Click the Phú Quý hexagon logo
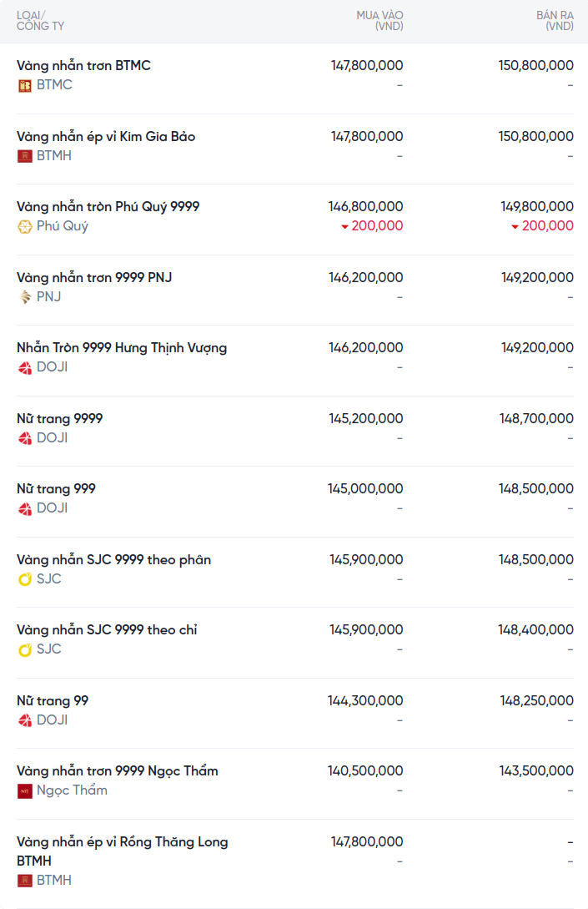The width and height of the screenshot is (588, 909). pyautogui.click(x=25, y=226)
